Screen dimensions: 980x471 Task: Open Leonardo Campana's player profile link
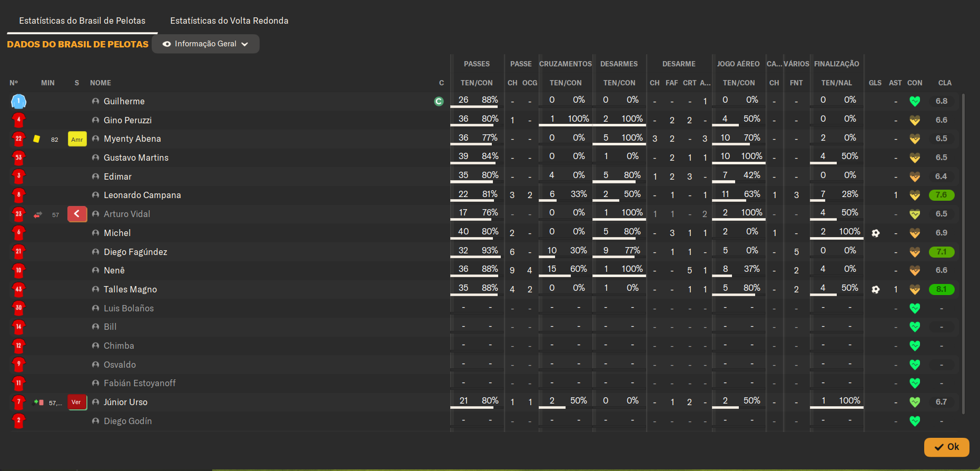142,195
